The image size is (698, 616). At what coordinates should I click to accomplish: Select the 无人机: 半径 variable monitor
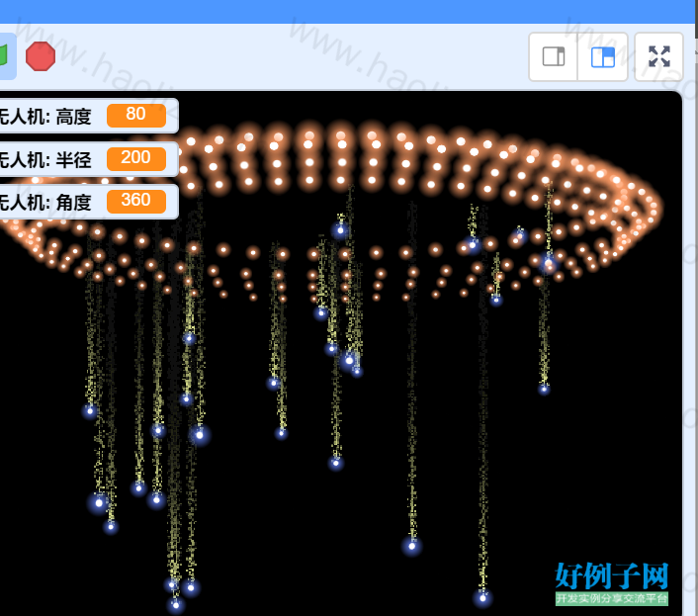pos(88,159)
